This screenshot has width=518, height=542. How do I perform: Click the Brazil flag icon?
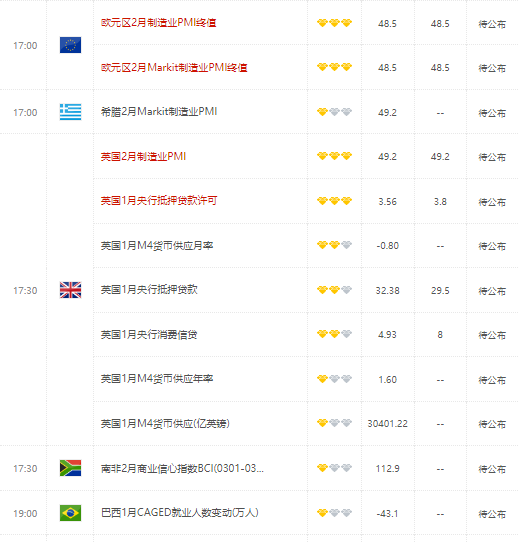[x=70, y=513]
